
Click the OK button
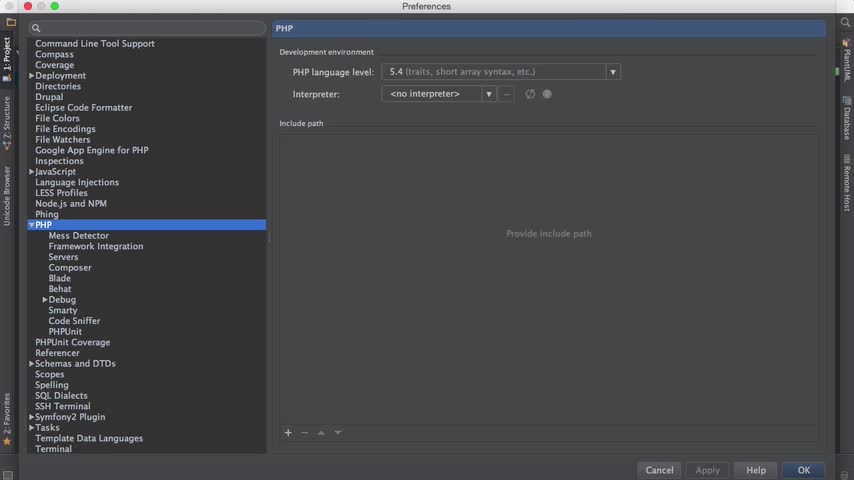[x=803, y=470]
